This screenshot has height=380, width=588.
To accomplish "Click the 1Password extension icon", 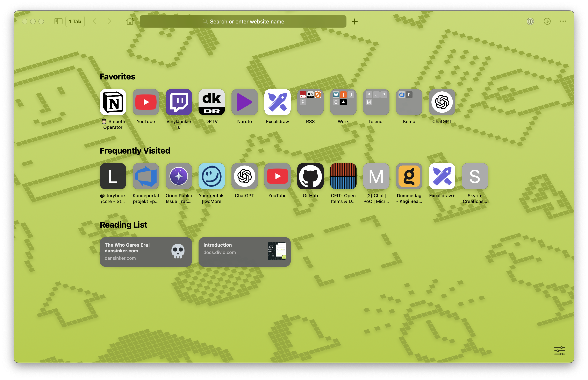I will [530, 21].
